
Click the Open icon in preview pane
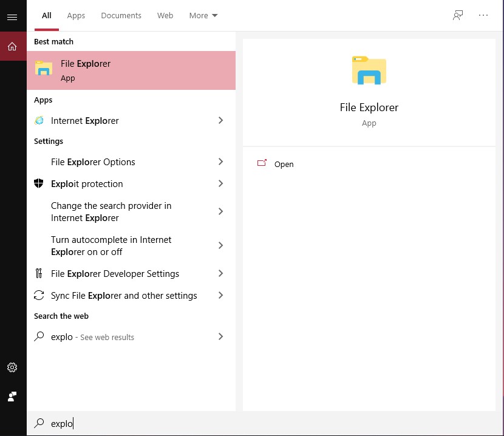click(262, 163)
